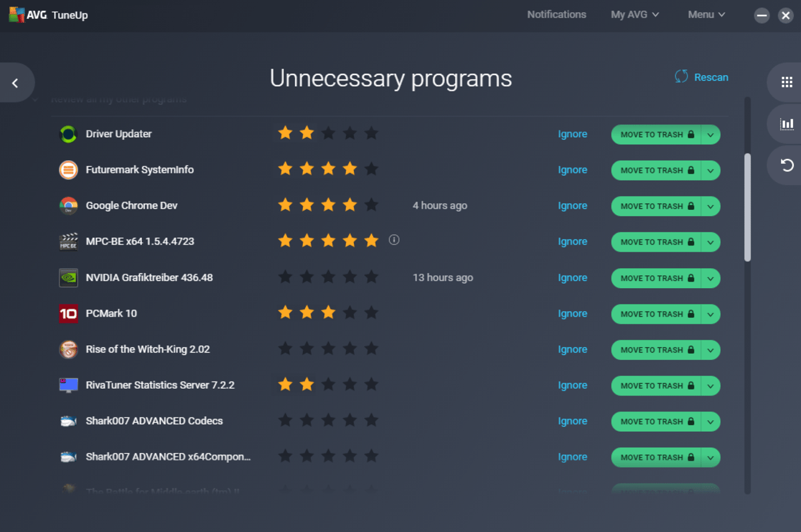Click the Google Chrome Dev icon
This screenshot has width=801, height=532.
pyautogui.click(x=68, y=206)
